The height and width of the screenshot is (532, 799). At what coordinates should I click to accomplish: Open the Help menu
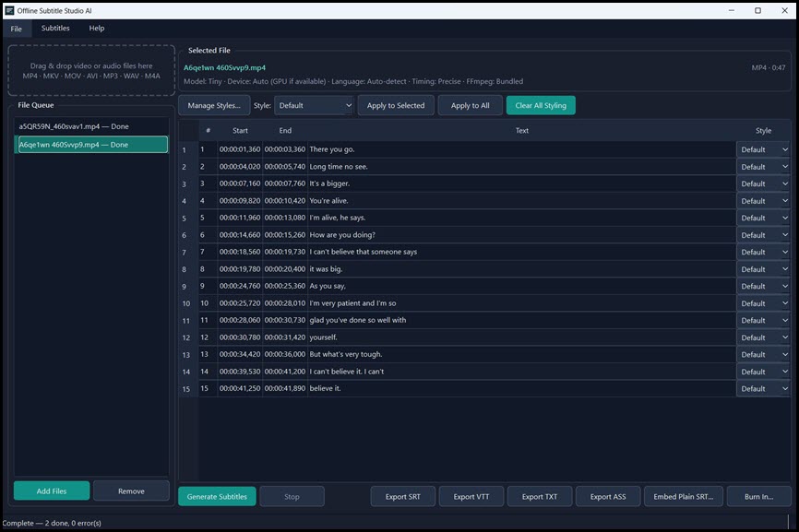pyautogui.click(x=96, y=29)
